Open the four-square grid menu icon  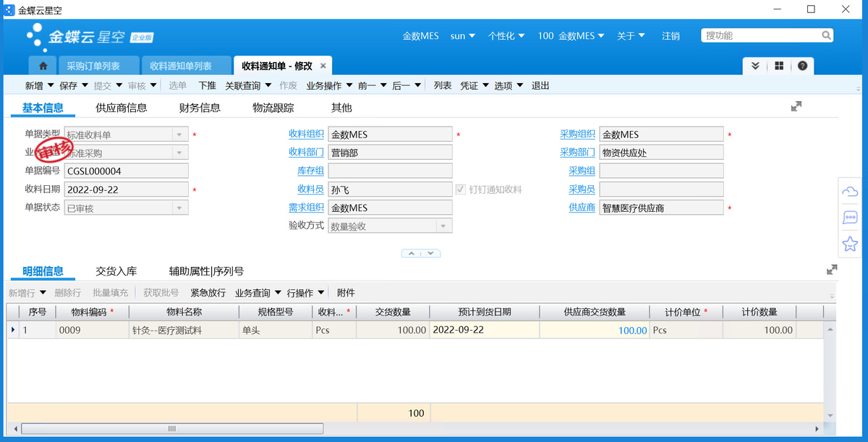pyautogui.click(x=779, y=66)
